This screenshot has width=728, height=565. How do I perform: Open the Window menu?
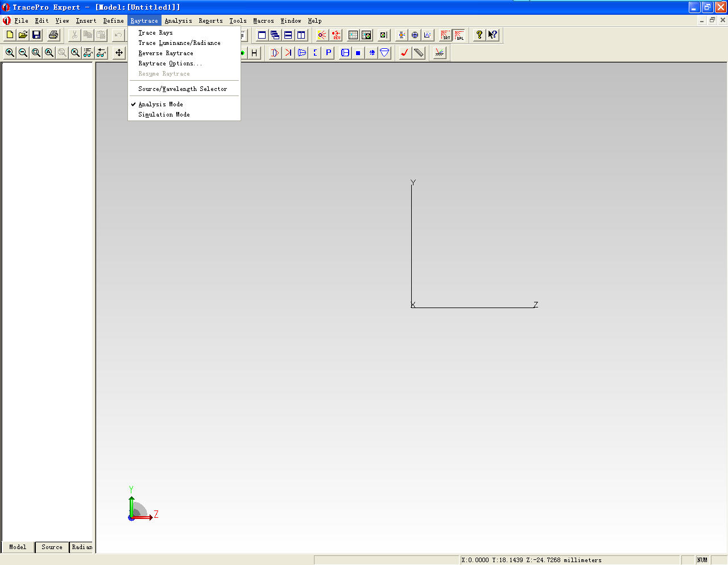(291, 20)
